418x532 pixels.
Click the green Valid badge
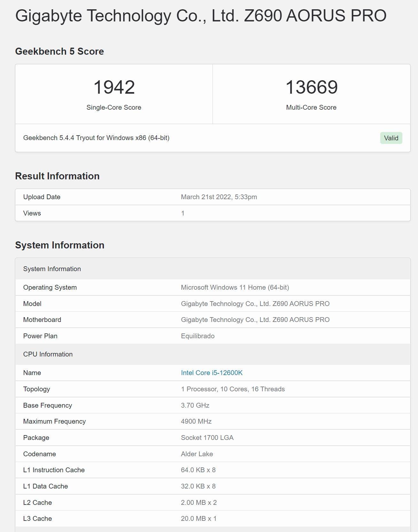click(x=391, y=138)
